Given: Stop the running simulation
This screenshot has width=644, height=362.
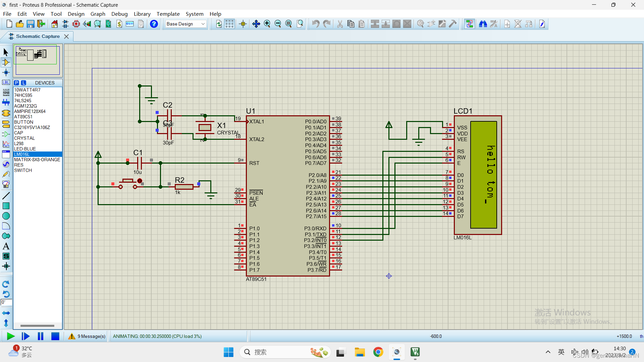Looking at the screenshot, I should [55, 336].
